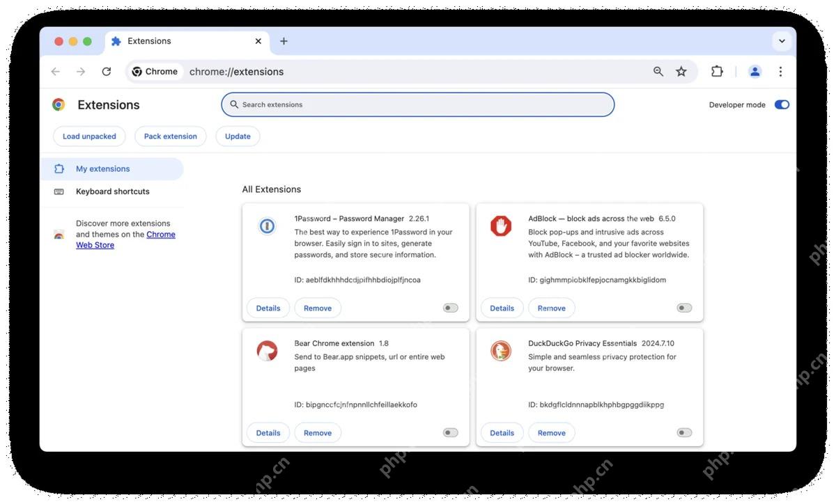Click the 1Password extension icon

click(267, 226)
